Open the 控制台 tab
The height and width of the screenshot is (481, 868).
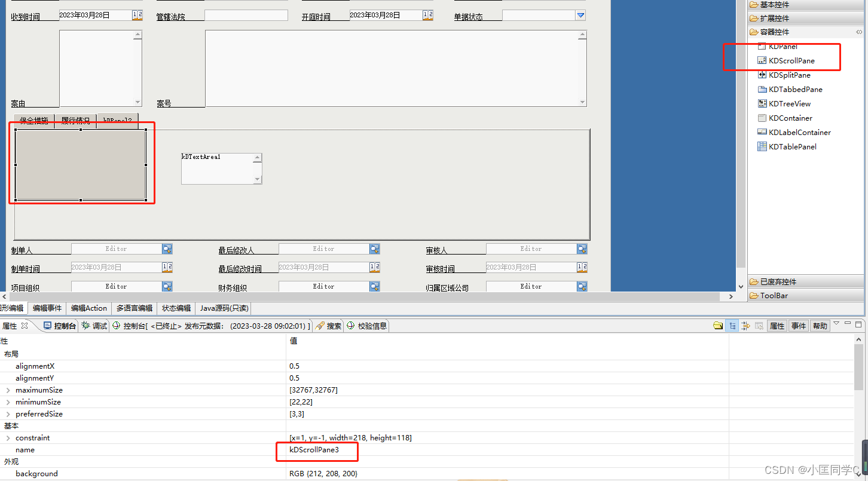(x=60, y=326)
